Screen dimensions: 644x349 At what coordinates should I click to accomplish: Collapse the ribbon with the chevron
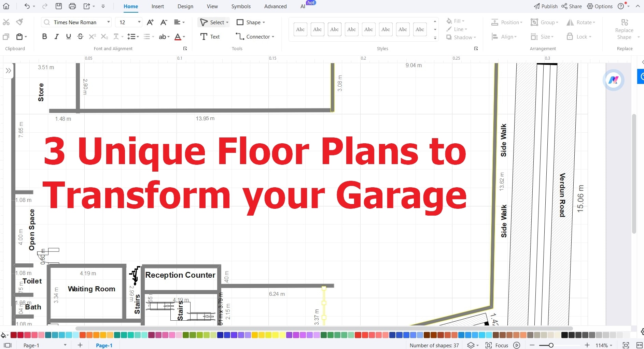point(638,6)
